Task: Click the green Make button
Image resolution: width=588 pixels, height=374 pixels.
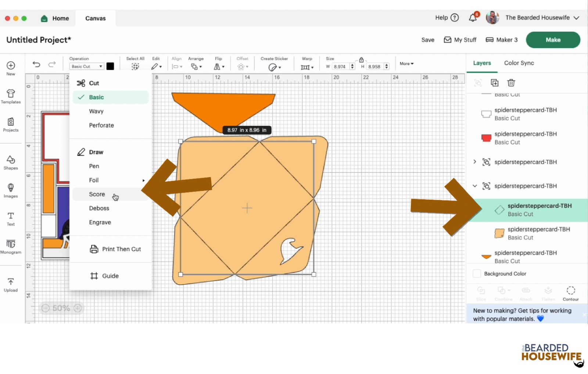Action: point(553,40)
